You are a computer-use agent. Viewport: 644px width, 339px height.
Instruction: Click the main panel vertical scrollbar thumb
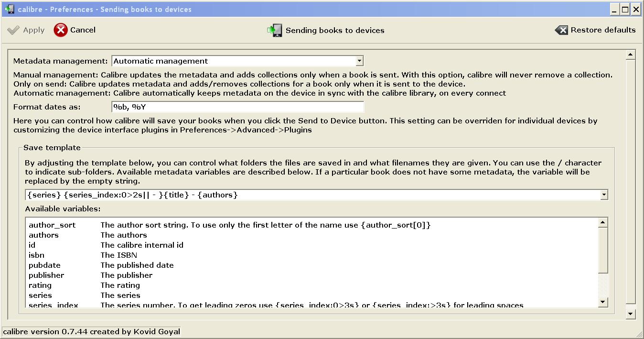click(x=631, y=181)
